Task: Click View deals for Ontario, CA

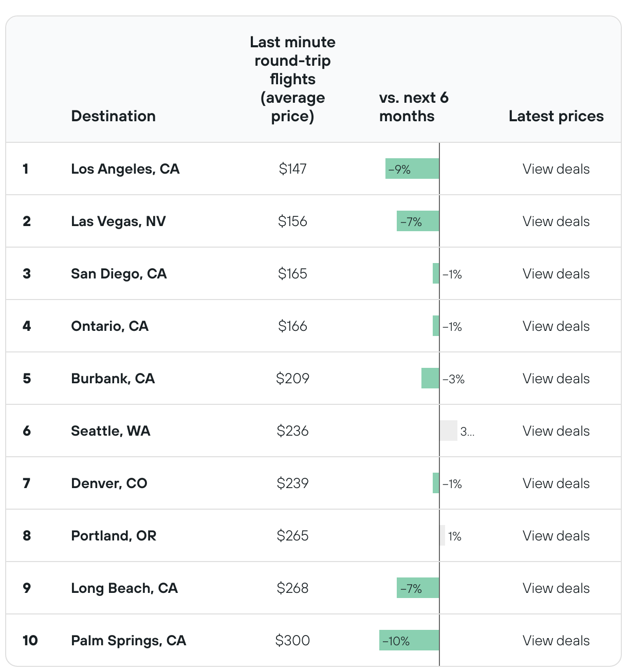Action: click(556, 326)
